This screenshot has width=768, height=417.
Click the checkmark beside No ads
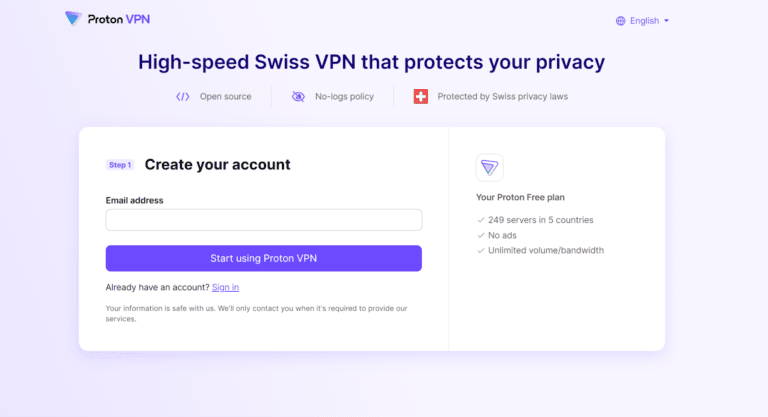481,235
